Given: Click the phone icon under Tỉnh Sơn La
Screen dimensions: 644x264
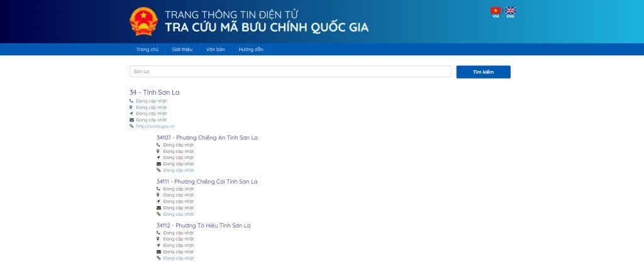Looking at the screenshot, I should [131, 101].
